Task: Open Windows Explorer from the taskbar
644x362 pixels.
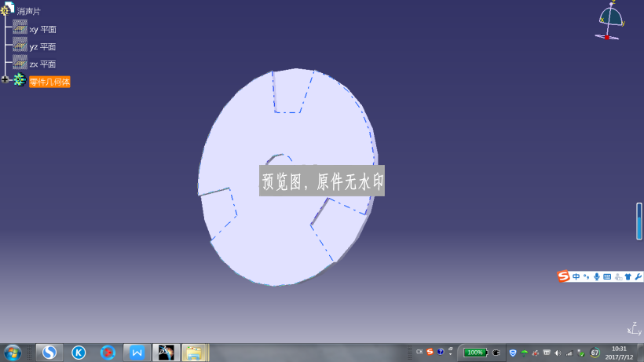Action: [194, 353]
